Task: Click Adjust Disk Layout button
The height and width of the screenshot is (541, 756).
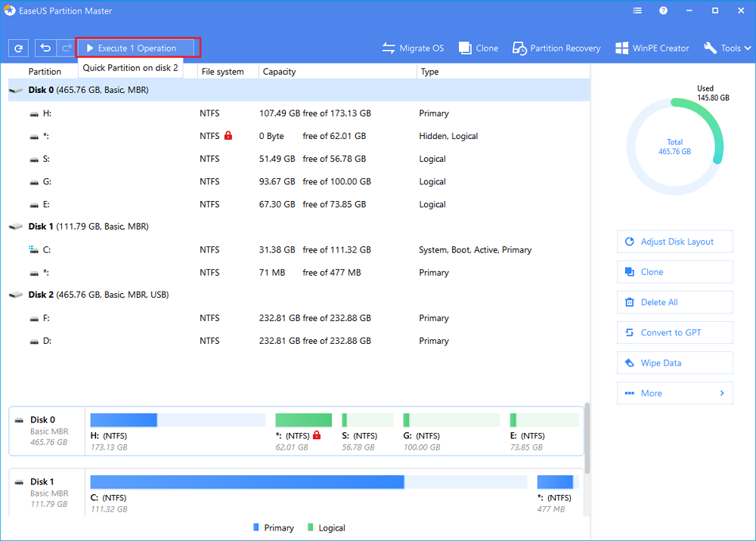Action: [674, 242]
